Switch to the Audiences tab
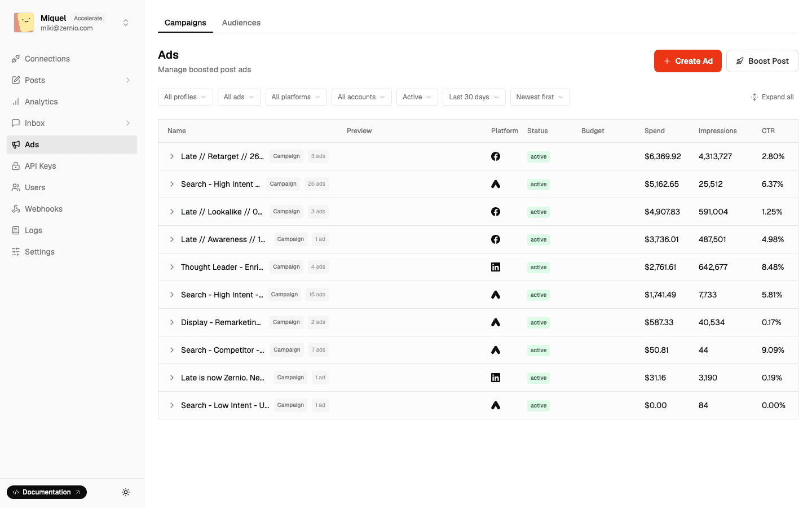The image size is (812, 508). [241, 23]
